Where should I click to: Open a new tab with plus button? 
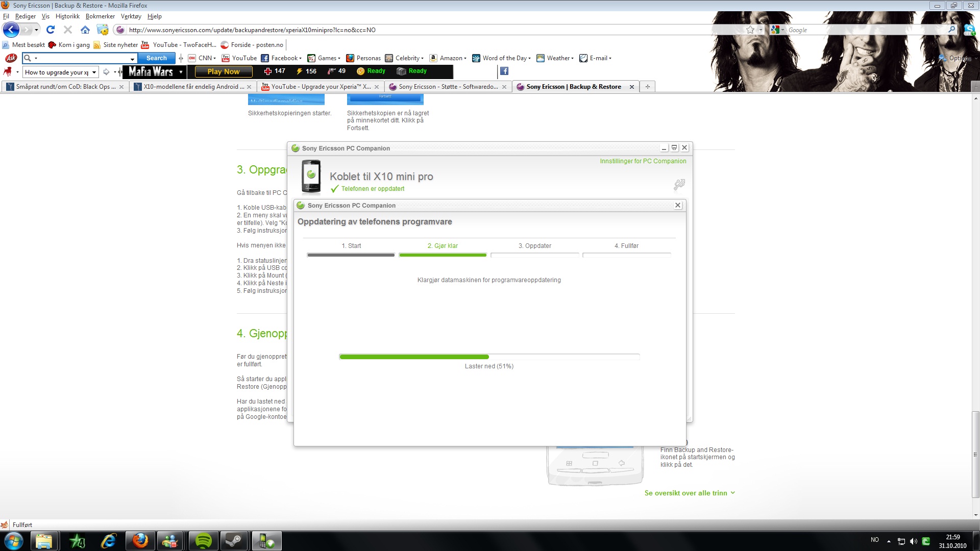pyautogui.click(x=647, y=87)
